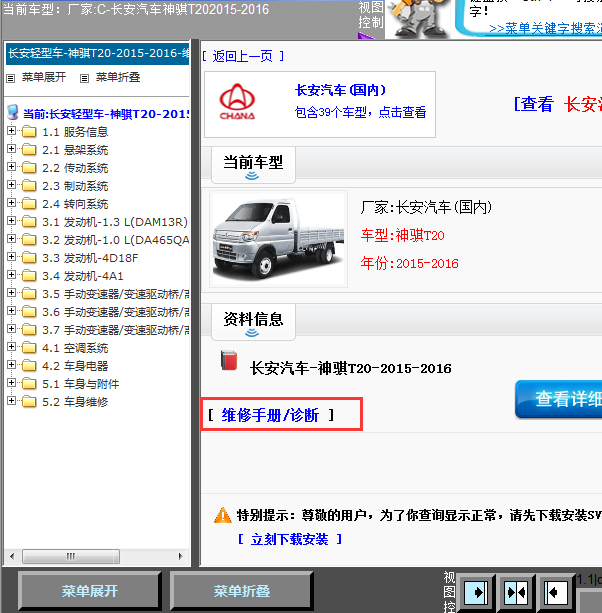The height and width of the screenshot is (613, 602).
Task: Click the tree panel horizontal scrollbar thumb
Action: [x=71, y=556]
